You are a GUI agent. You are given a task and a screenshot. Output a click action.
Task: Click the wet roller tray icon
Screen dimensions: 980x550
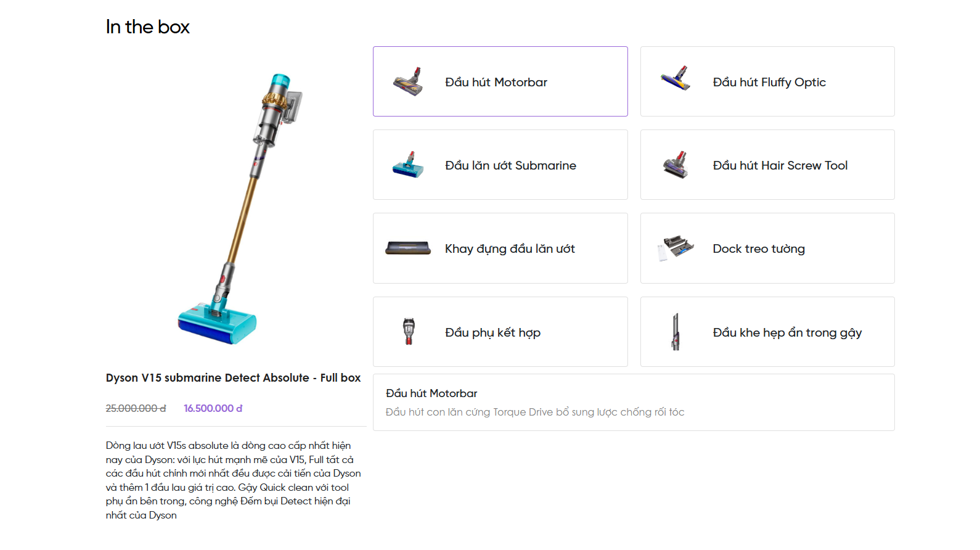408,248
